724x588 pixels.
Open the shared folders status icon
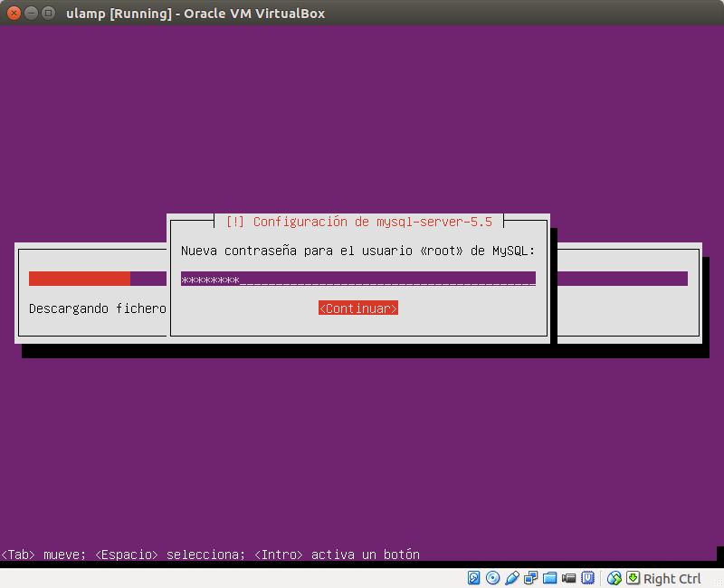click(549, 577)
